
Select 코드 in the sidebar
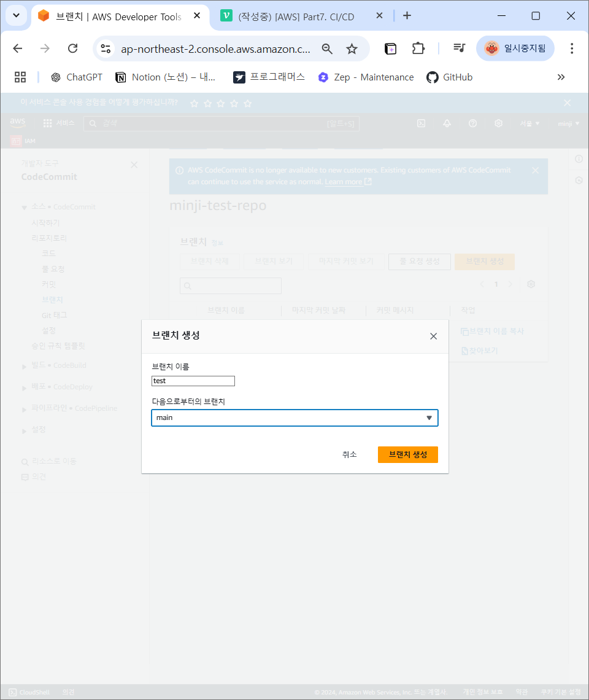coord(48,253)
